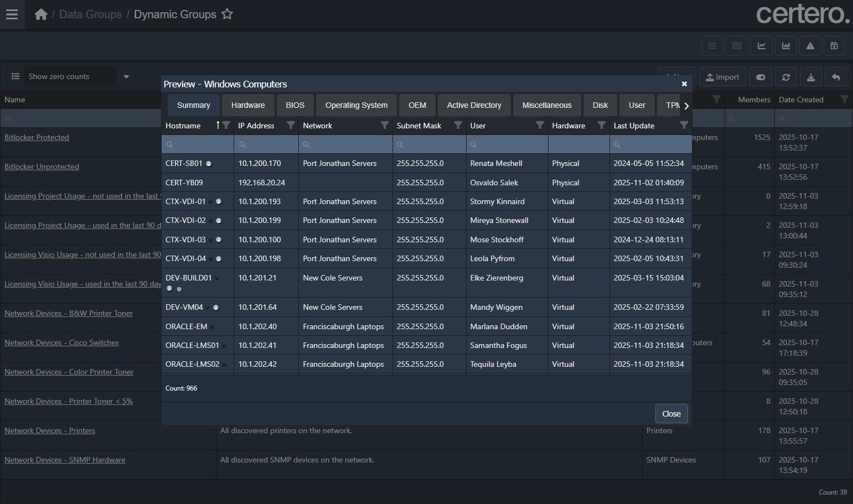
Task: Expand the CTX-VDI-01 hostname chevron
Action: point(210,202)
